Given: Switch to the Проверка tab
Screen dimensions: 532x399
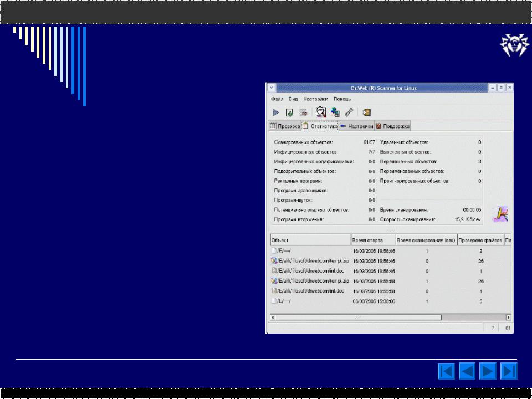Looking at the screenshot, I should (x=285, y=126).
